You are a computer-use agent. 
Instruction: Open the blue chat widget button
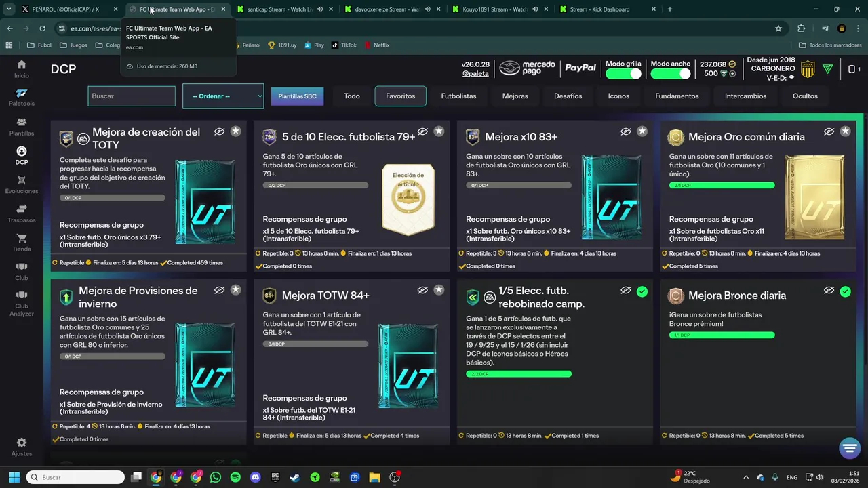[850, 448]
